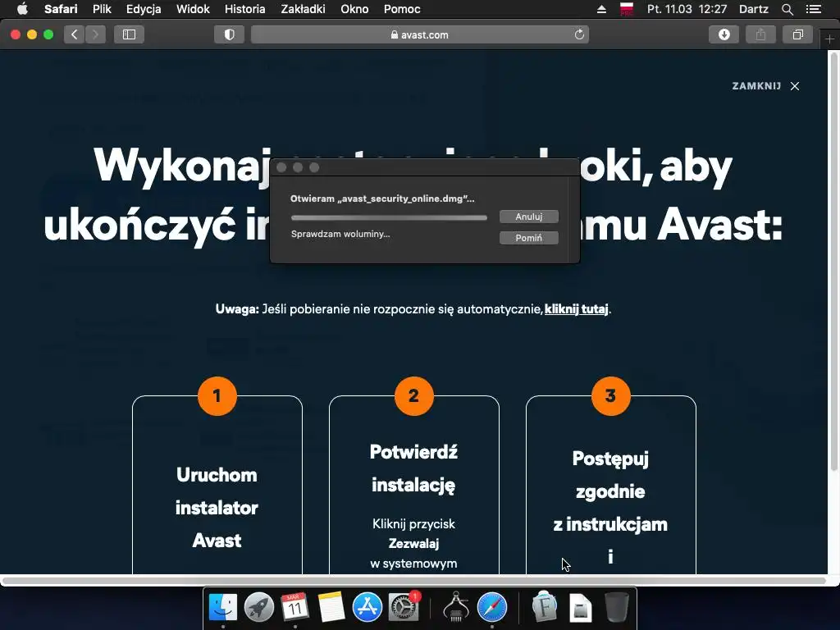This screenshot has width=840, height=630.
Task: Show Safari downloads
Action: tap(724, 34)
